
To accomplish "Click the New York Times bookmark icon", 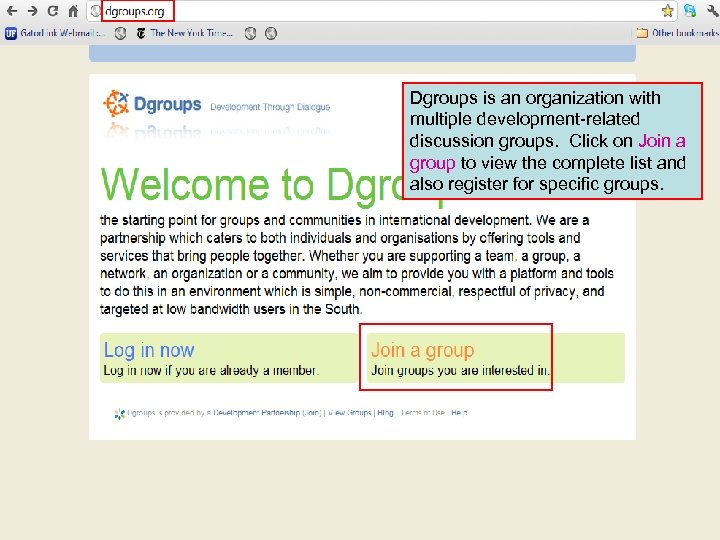I will 141,33.
